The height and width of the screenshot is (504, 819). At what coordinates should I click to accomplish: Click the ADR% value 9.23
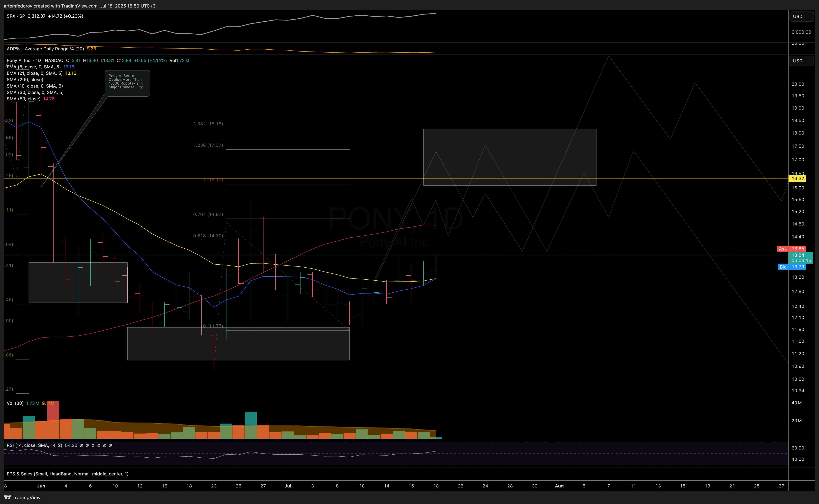(x=91, y=49)
